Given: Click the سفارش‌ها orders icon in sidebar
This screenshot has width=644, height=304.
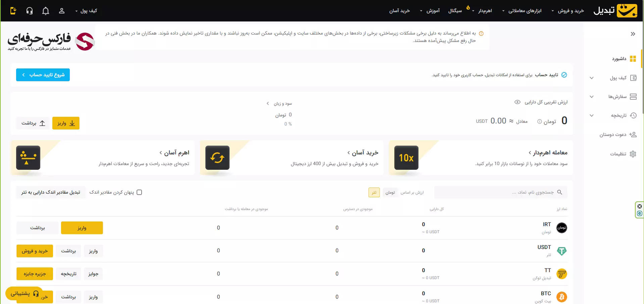Looking at the screenshot, I should (633, 97).
